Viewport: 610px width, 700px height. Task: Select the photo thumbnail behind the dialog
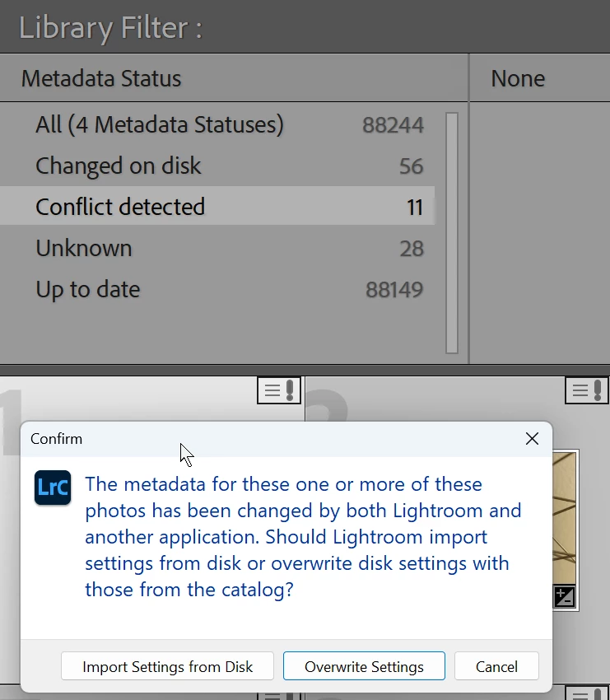(x=565, y=511)
